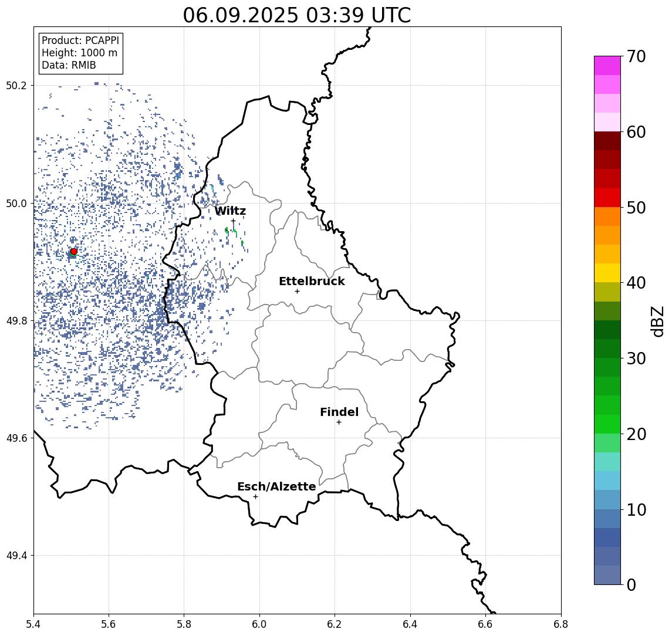This screenshot has height=636, width=672.
Task: Click the Product: PCAPPI text
Action: pos(80,40)
